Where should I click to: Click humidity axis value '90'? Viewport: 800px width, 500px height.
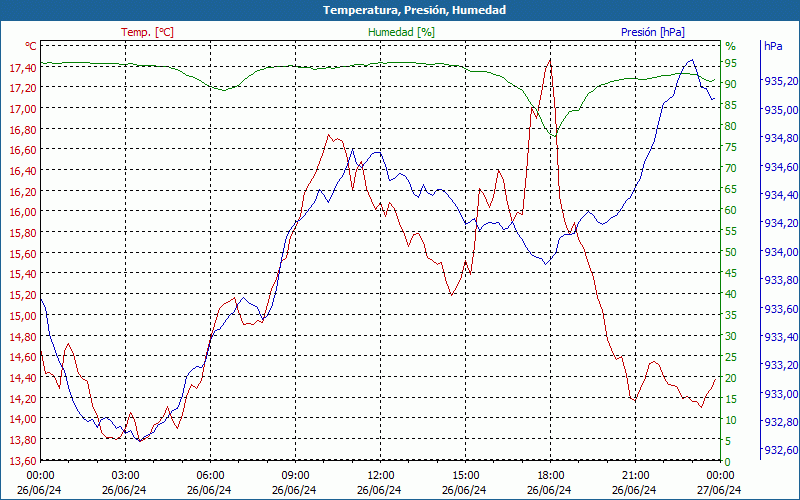click(x=731, y=84)
